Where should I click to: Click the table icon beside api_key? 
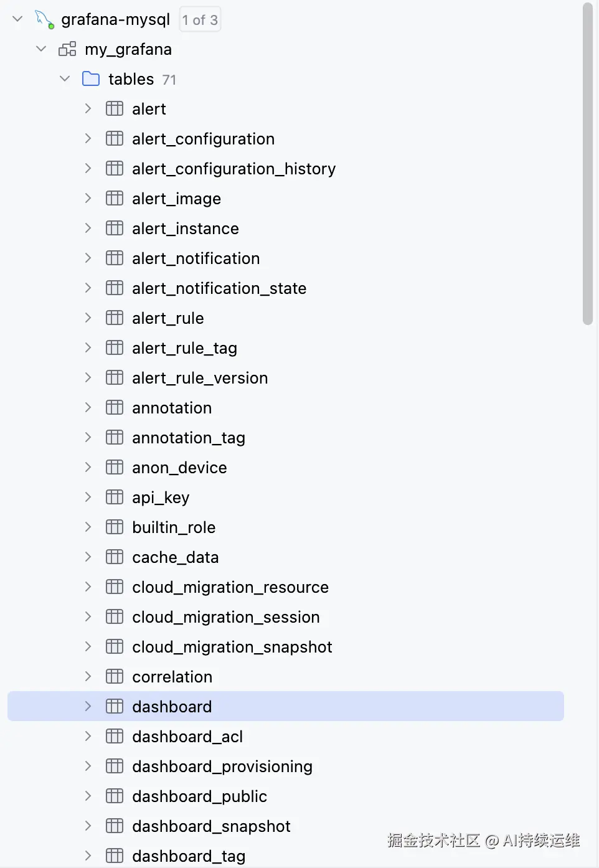(114, 497)
